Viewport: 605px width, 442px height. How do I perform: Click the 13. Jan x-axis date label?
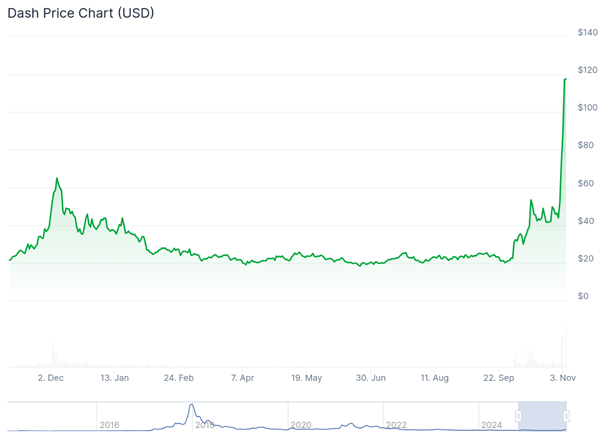115,378
